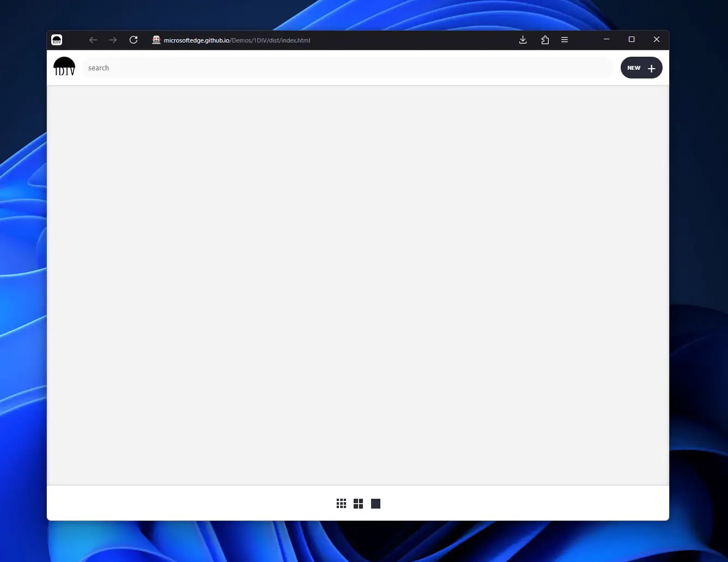Image resolution: width=728 pixels, height=562 pixels.
Task: Open the browser settings hamburger menu
Action: [x=565, y=40]
